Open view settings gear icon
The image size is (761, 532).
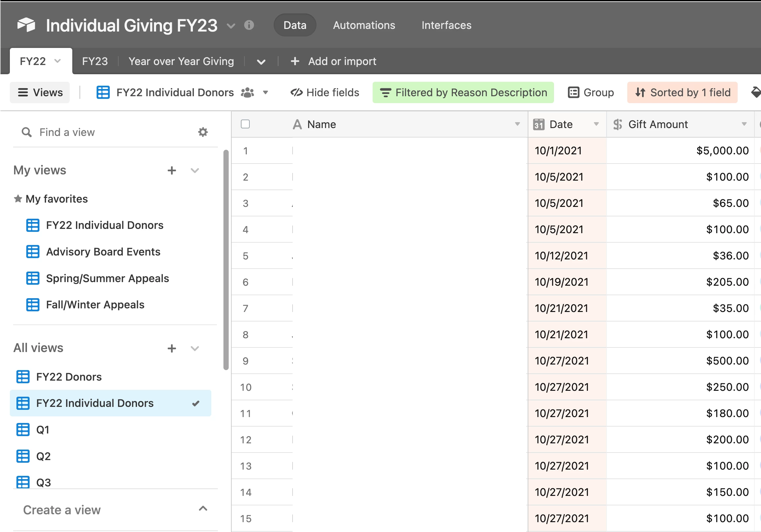(x=203, y=132)
